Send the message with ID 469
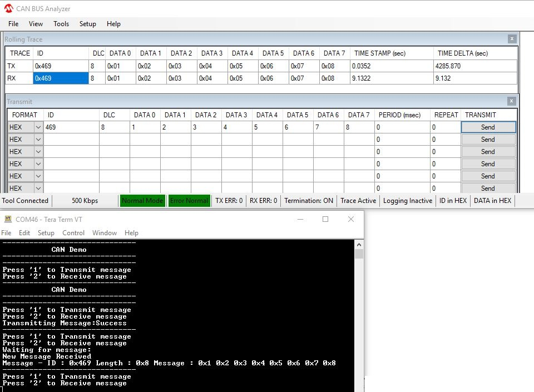This screenshot has width=534, height=392. point(488,127)
